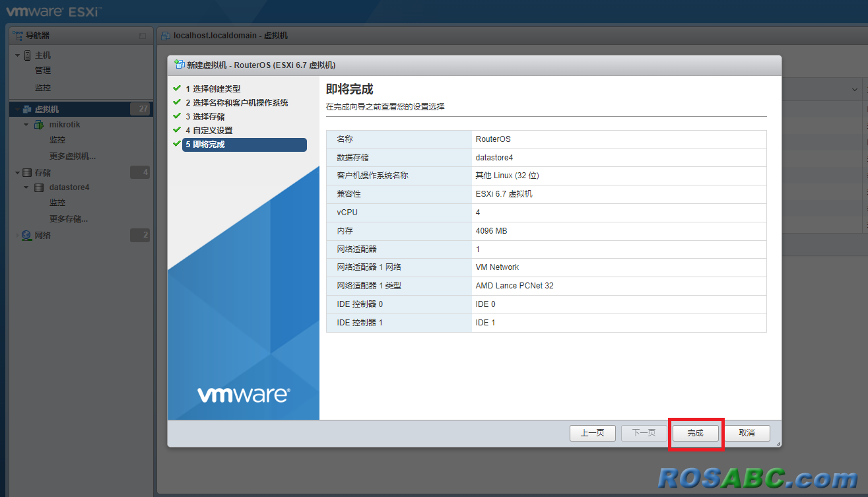This screenshot has height=497, width=868.
Task: Click the 取消 (Cancel) button
Action: (747, 433)
